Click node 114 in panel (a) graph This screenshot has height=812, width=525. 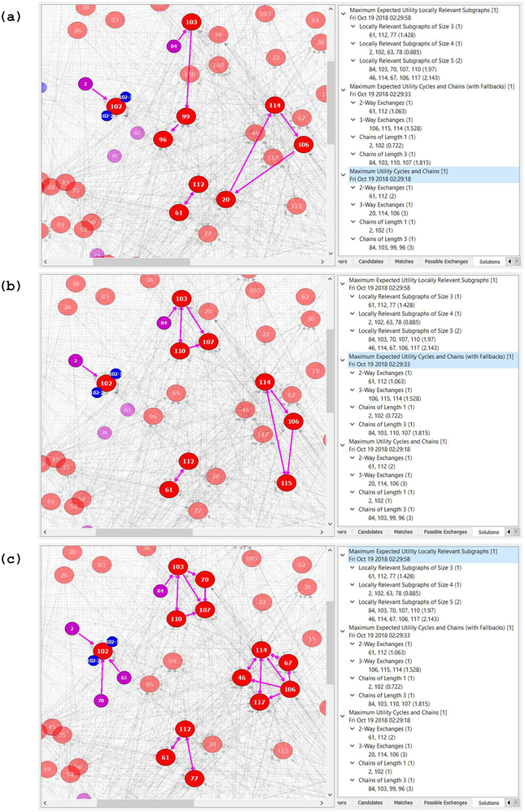274,105
